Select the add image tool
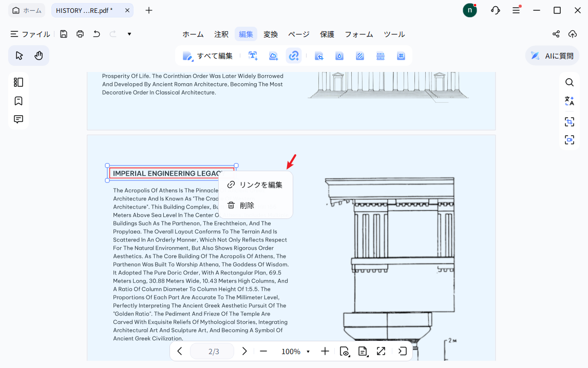Viewport: 588px width, 368px height. coord(273,56)
